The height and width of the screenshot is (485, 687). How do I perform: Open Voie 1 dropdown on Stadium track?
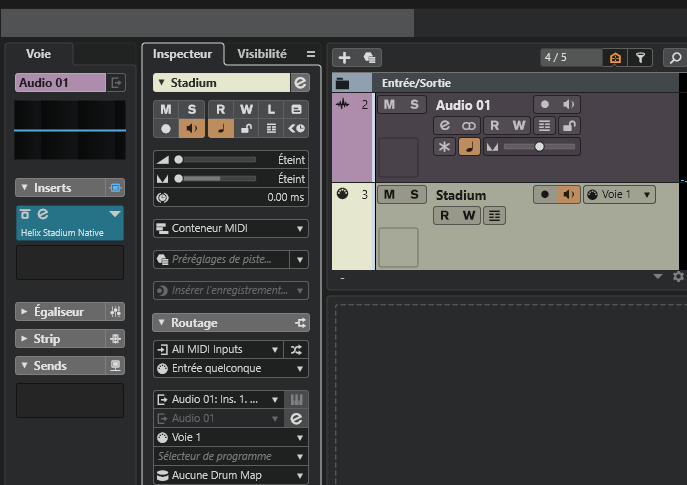click(619, 195)
